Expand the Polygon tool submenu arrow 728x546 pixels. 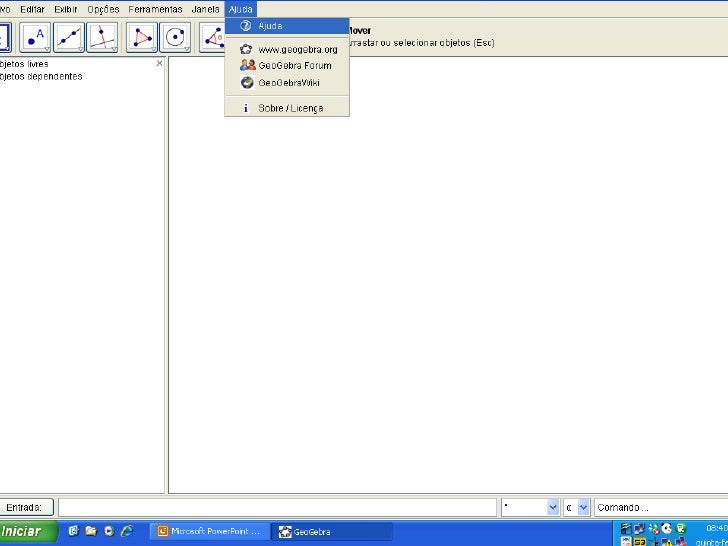point(153,49)
